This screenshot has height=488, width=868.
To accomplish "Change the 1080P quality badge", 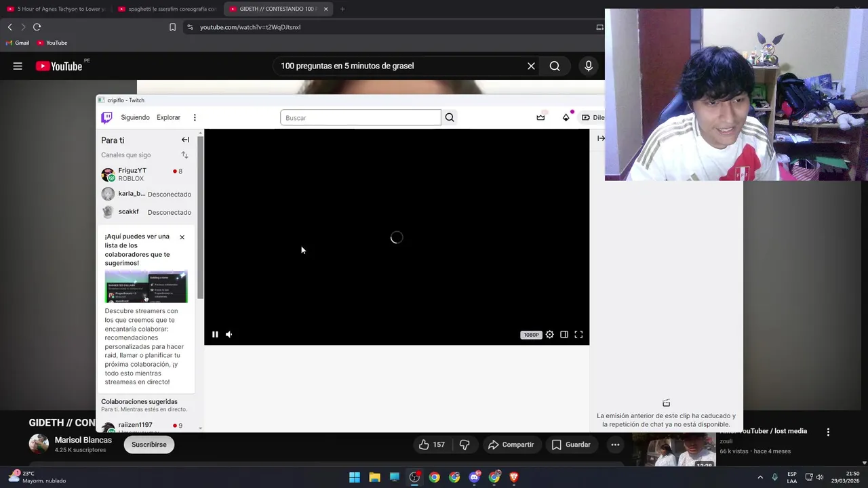I will point(531,335).
